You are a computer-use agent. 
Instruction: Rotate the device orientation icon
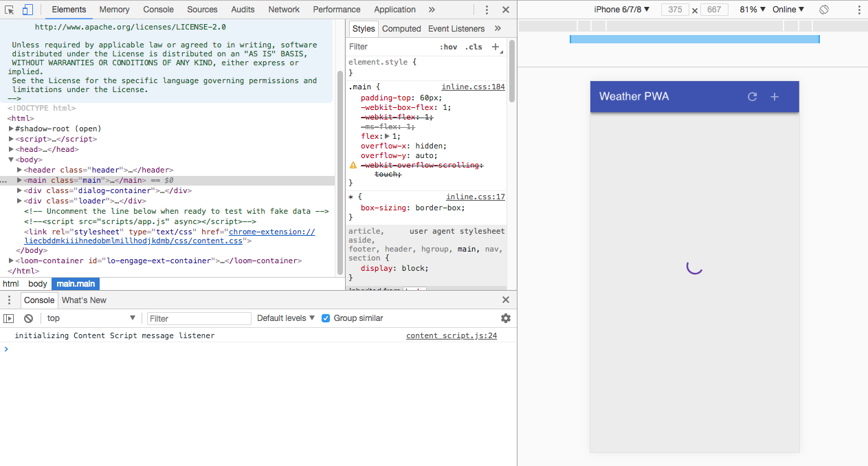(x=824, y=10)
